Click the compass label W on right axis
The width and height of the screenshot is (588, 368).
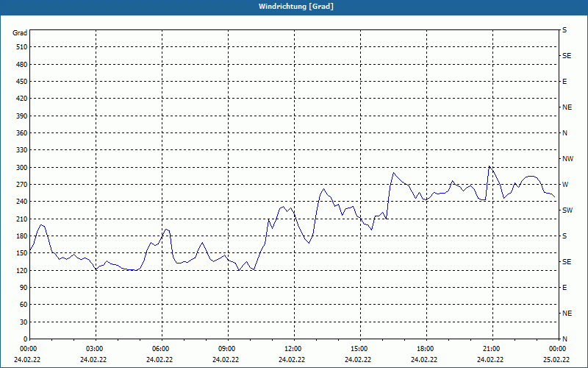(x=565, y=185)
